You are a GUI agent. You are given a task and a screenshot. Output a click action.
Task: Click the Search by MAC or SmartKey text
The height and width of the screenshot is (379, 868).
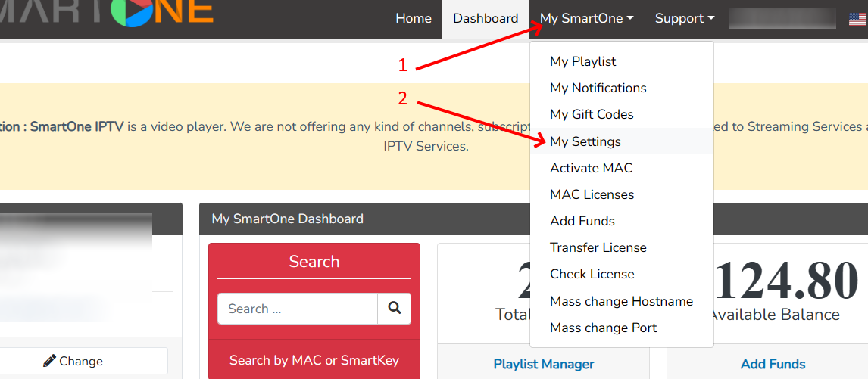(314, 361)
